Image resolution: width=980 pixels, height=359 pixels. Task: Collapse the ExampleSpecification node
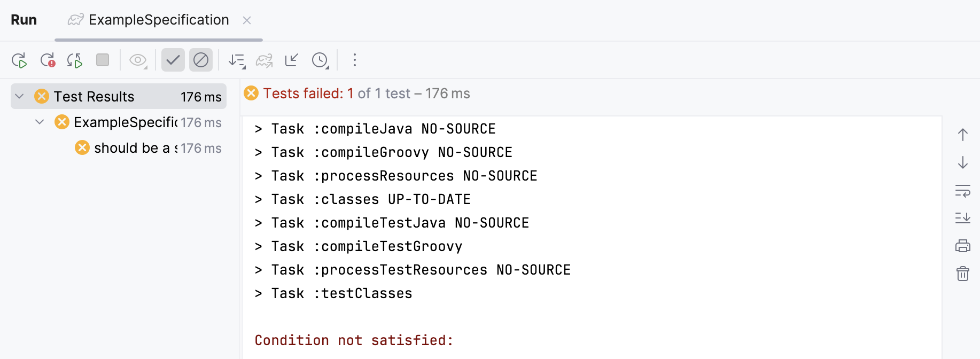[39, 122]
